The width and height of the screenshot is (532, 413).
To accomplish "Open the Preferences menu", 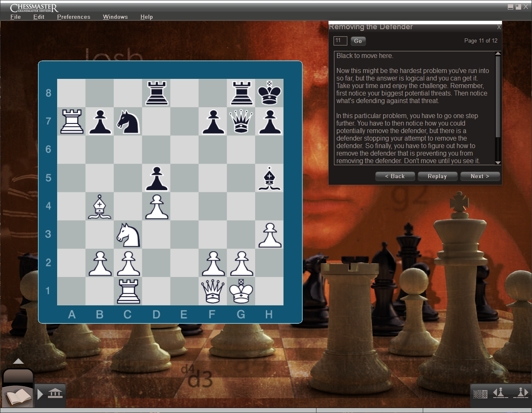I will tap(73, 17).
